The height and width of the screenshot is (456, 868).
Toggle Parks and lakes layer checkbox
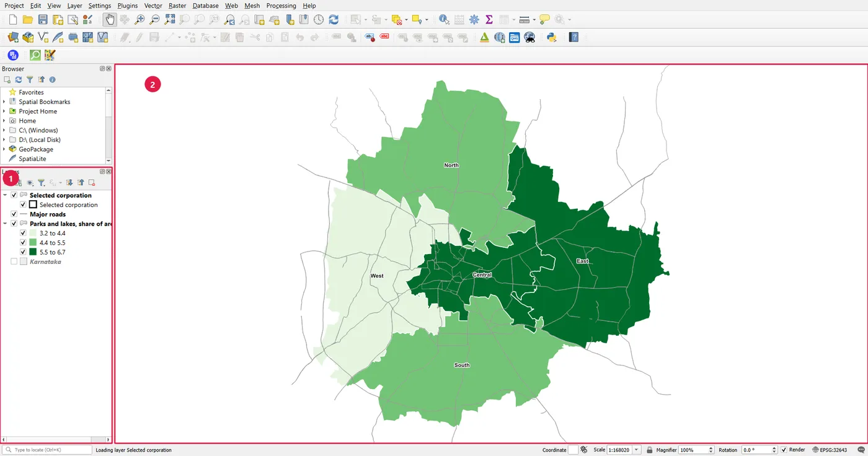point(14,224)
